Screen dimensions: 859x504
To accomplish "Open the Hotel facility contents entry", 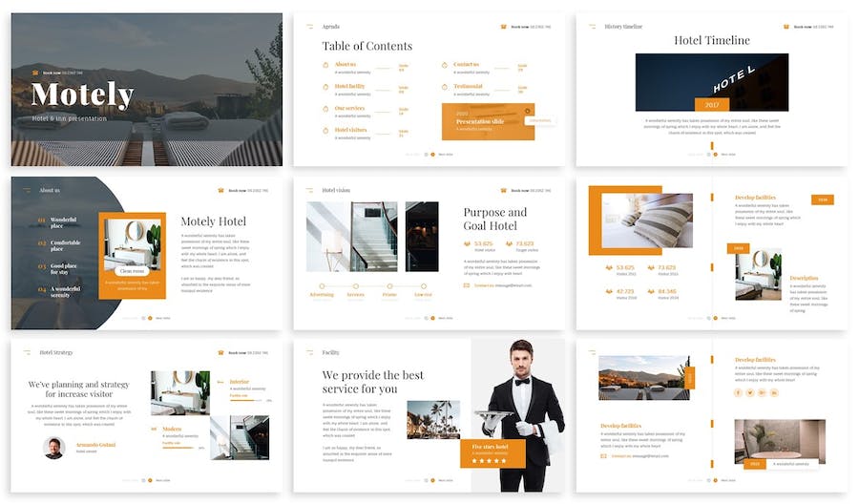I will 349,87.
